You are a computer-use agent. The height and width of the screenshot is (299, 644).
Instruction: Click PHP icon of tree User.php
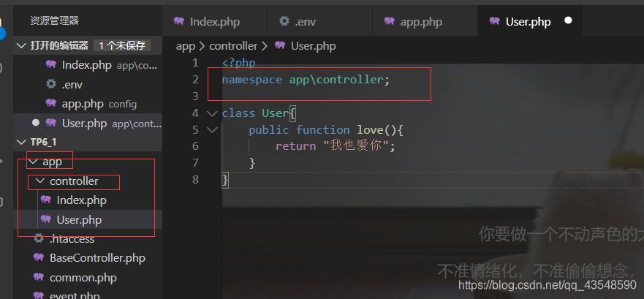46,219
